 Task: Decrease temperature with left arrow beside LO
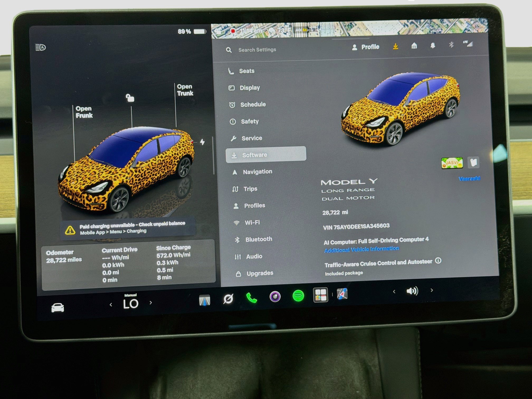click(x=111, y=305)
